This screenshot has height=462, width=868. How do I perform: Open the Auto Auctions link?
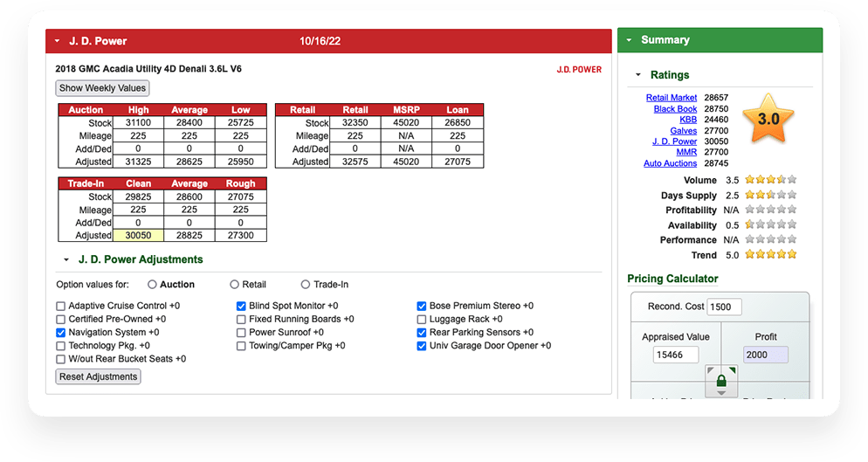(670, 163)
